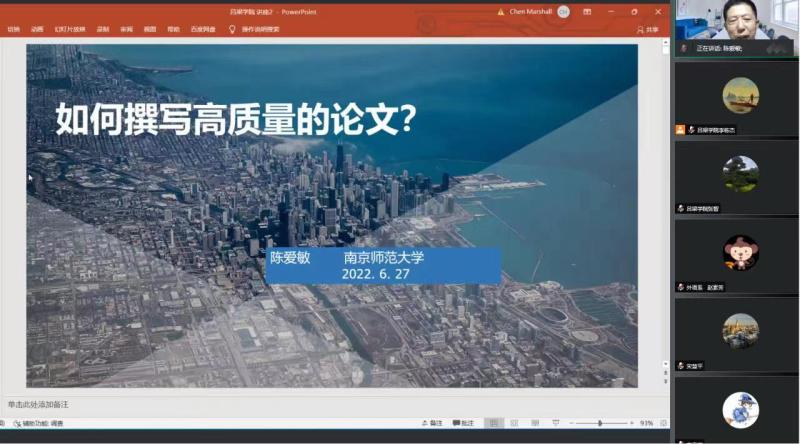The height and width of the screenshot is (444, 800).
Task: Click the zoom slider in status bar
Action: [x=600, y=423]
